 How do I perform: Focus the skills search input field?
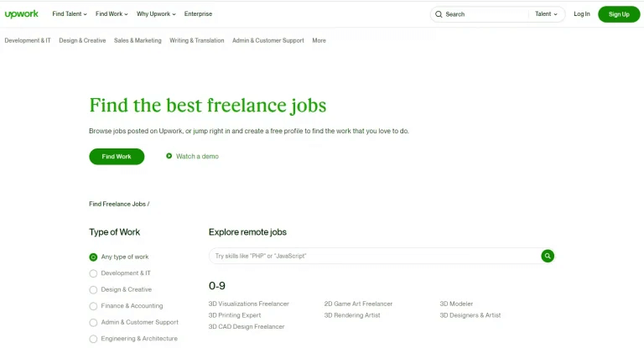[375, 256]
